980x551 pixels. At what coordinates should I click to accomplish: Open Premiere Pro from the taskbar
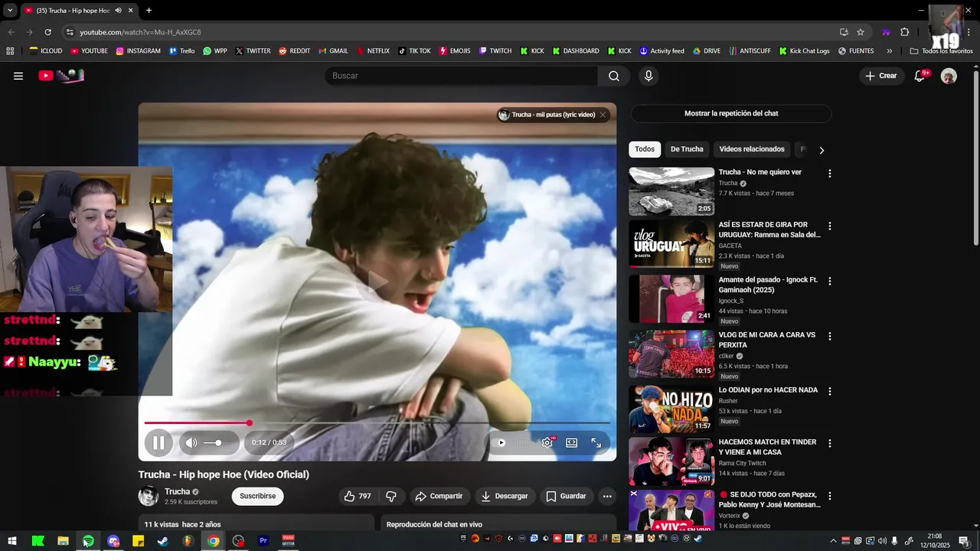pyautogui.click(x=263, y=541)
